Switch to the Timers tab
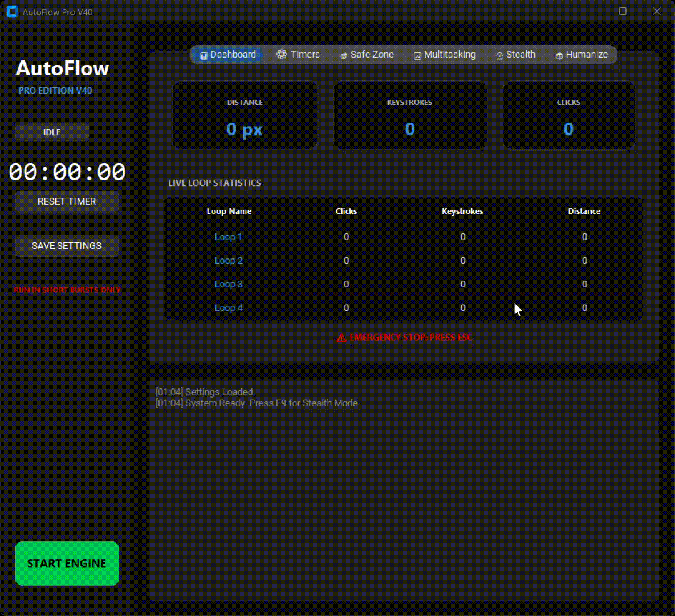This screenshot has width=675, height=616. (x=299, y=55)
